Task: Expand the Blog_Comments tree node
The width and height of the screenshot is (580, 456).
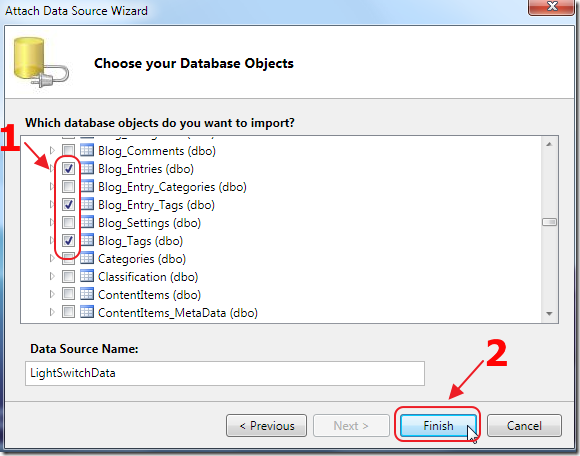Action: point(52,150)
